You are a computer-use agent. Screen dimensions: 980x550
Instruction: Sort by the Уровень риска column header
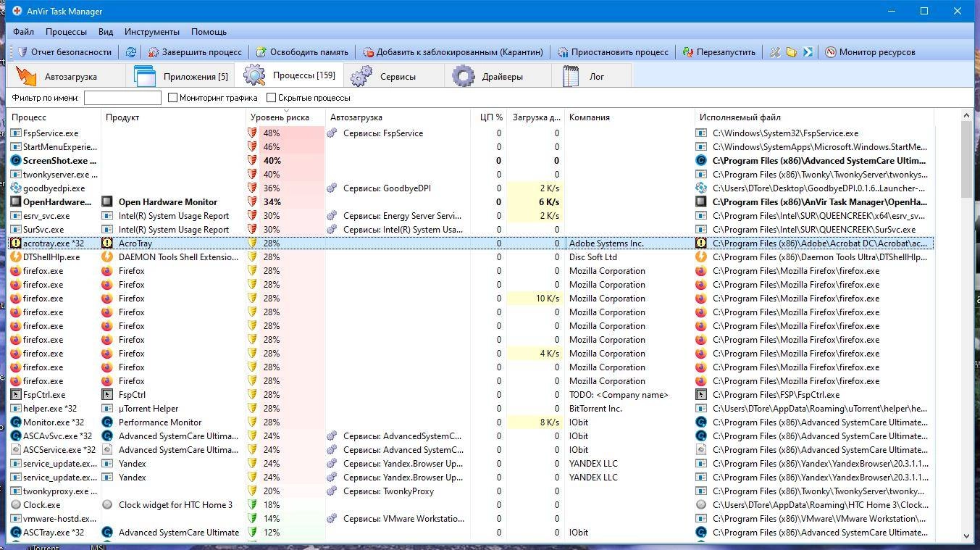(285, 117)
